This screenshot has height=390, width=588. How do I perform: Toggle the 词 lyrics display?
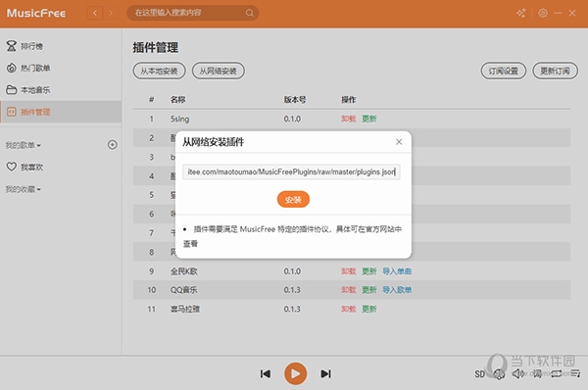pyautogui.click(x=538, y=373)
